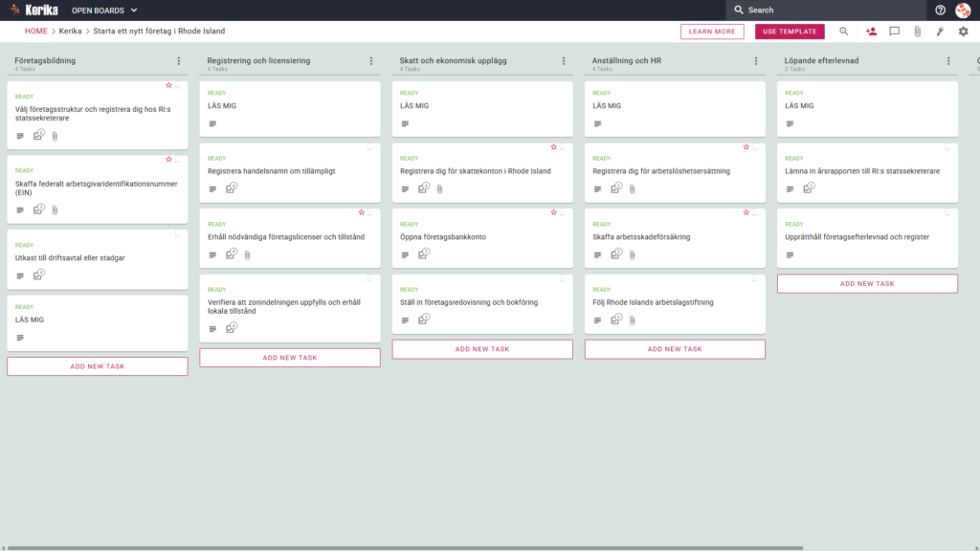Open Kerika breadcrumb link
The width and height of the screenshot is (980, 551).
coord(70,32)
